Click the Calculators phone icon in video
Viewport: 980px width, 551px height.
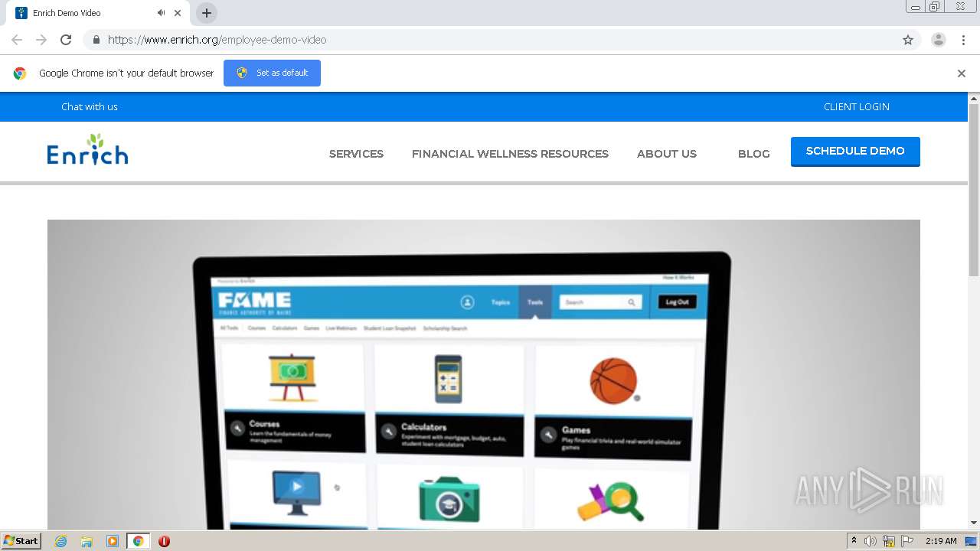pos(448,378)
